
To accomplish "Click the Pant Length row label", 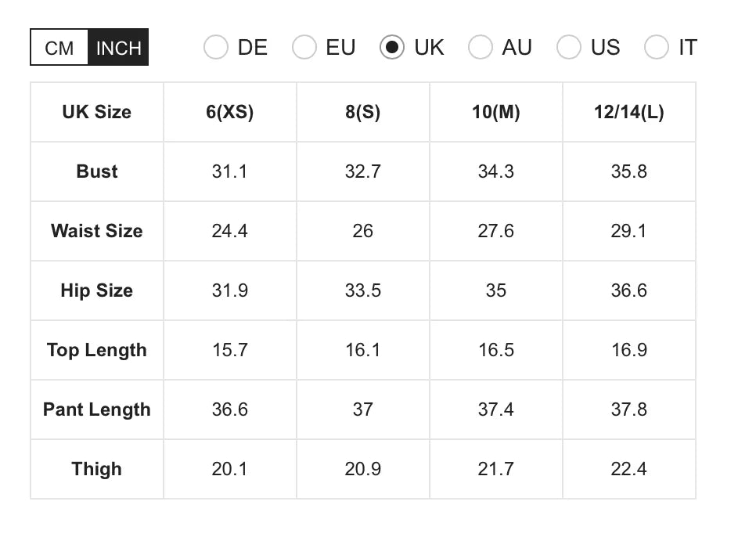I will [x=96, y=409].
